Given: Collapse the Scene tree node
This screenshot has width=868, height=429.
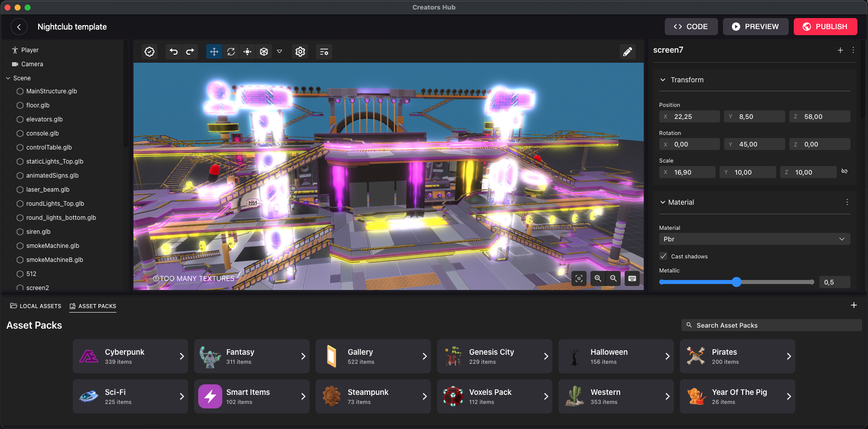Looking at the screenshot, I should (x=8, y=78).
